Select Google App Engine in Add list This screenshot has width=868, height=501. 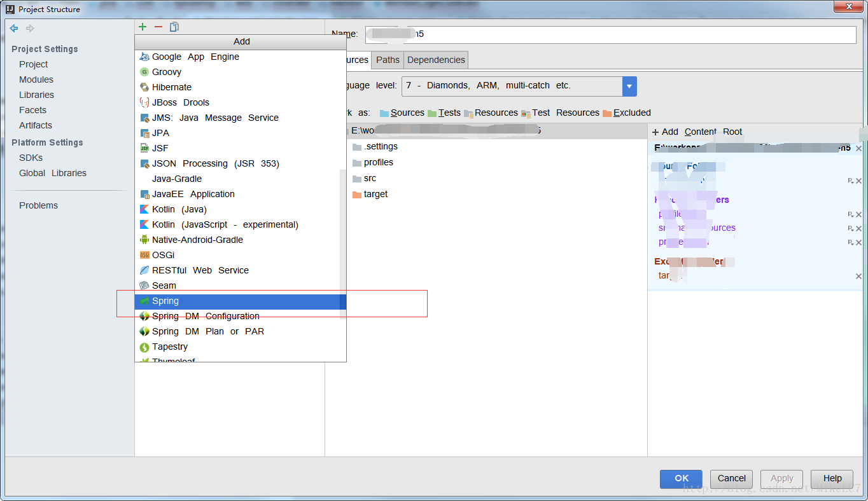pyautogui.click(x=241, y=57)
